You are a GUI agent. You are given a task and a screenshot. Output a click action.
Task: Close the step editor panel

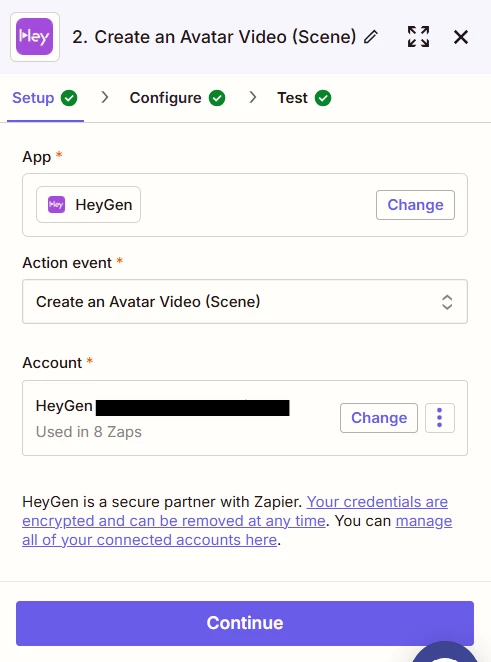tap(461, 37)
